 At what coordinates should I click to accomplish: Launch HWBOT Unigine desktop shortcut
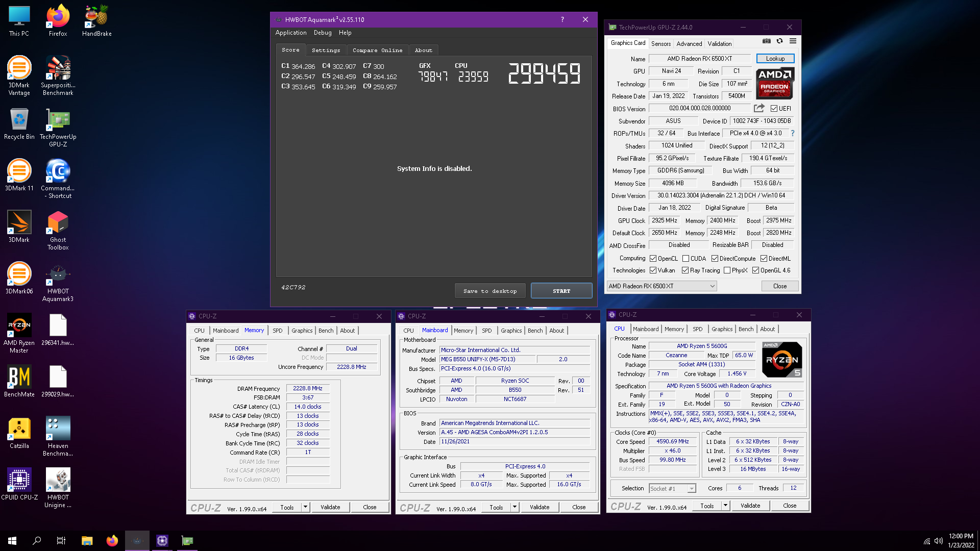[58, 488]
